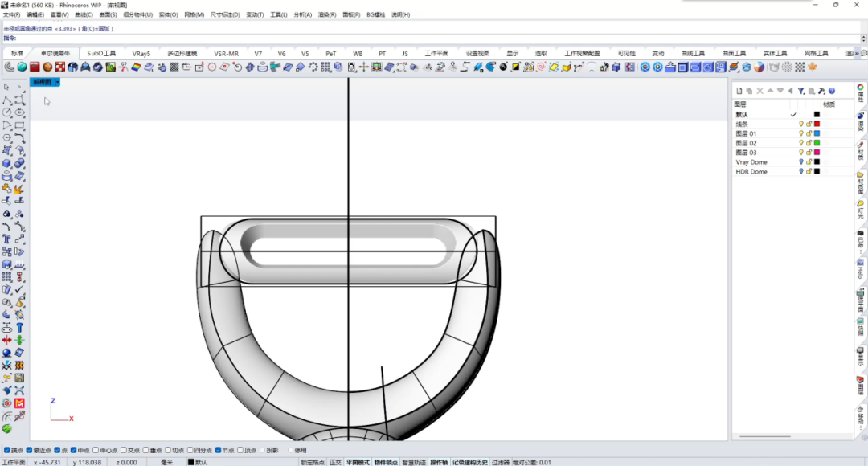Toggle 物件锁点 in status bar
This screenshot has height=466, width=868.
[x=386, y=462]
